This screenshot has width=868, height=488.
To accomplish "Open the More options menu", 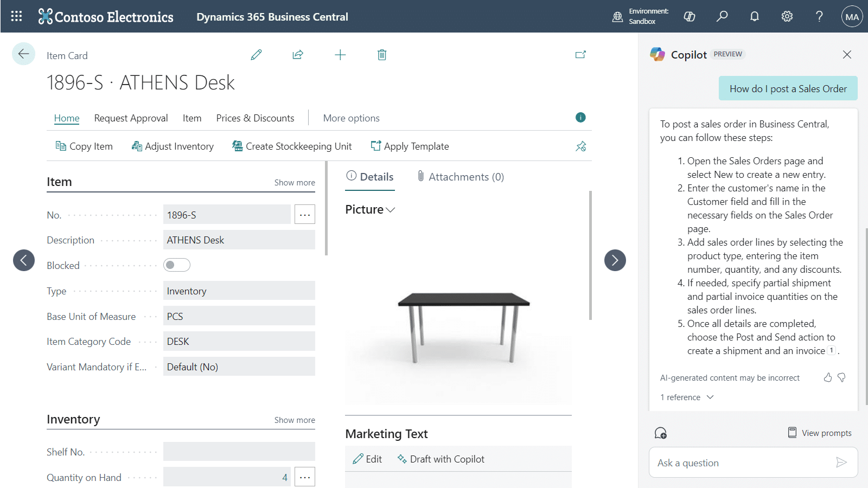I will (x=351, y=118).
